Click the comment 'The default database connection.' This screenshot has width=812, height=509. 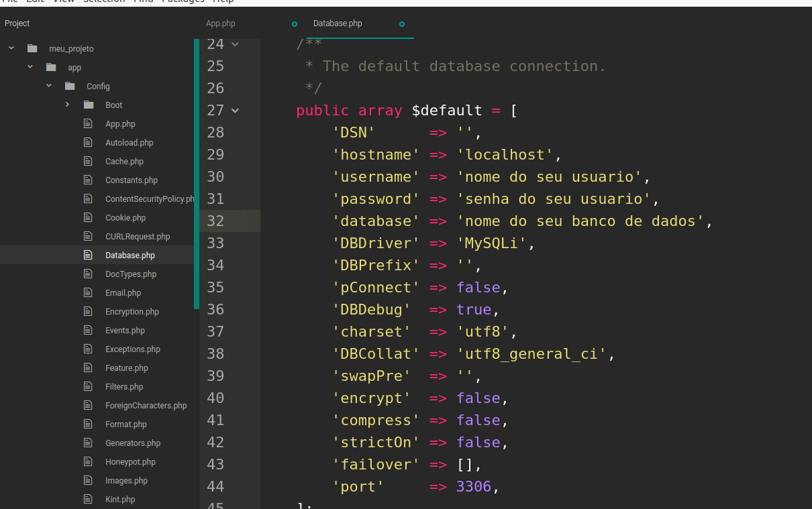pos(464,66)
